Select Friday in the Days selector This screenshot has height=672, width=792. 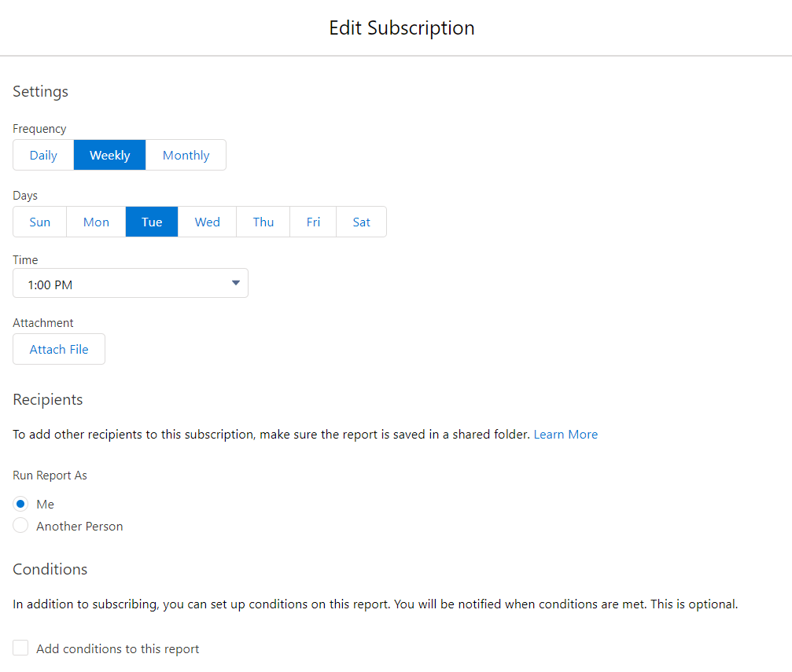click(x=312, y=222)
